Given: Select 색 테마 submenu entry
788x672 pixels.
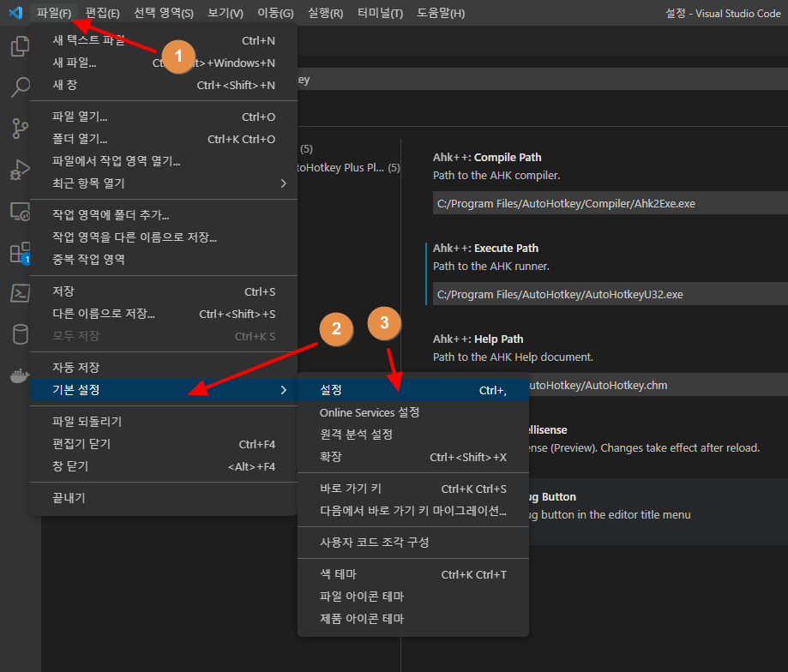Looking at the screenshot, I should pyautogui.click(x=413, y=574).
